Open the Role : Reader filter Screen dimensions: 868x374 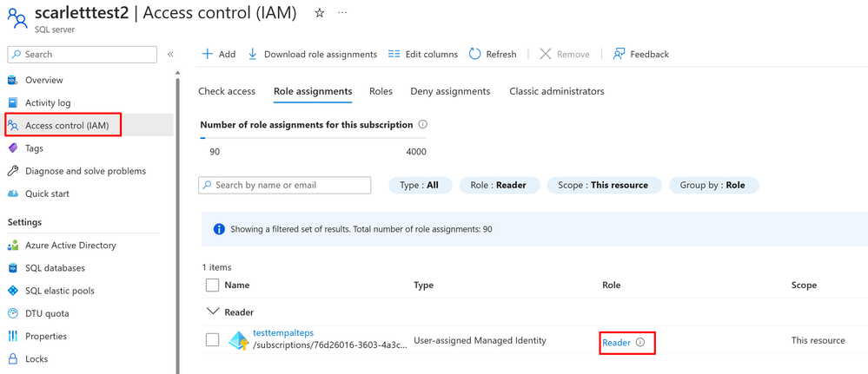tap(500, 186)
